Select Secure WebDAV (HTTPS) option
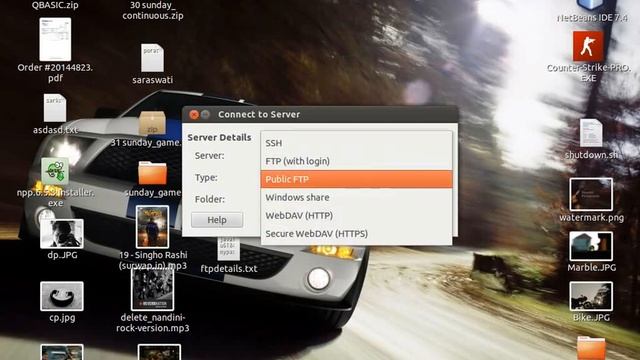Viewport: 640px width, 360px height. tap(356, 234)
